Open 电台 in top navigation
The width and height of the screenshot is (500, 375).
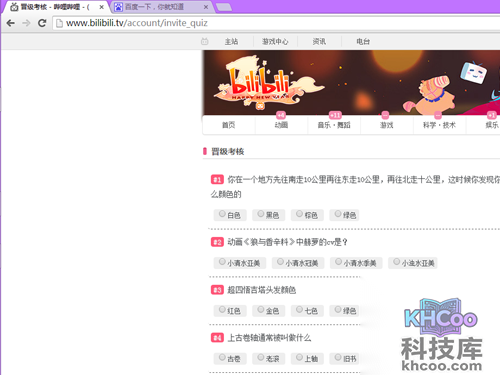pyautogui.click(x=363, y=41)
